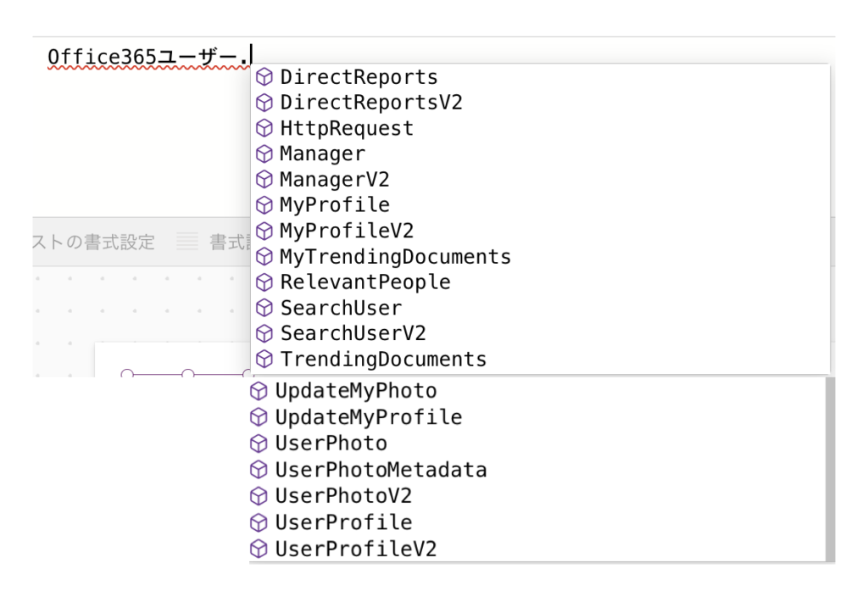Click the cube icon beside UserPhotoMetadata
Image resolution: width=868 pixels, height=597 pixels.
(259, 470)
